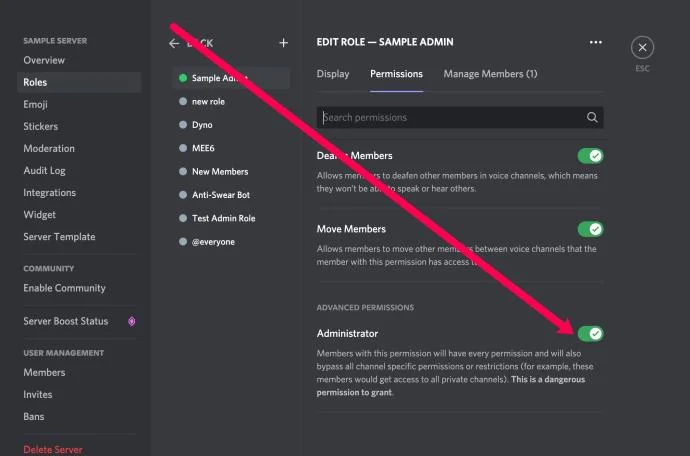Open the Invites page
Image resolution: width=690 pixels, height=456 pixels.
click(x=37, y=394)
